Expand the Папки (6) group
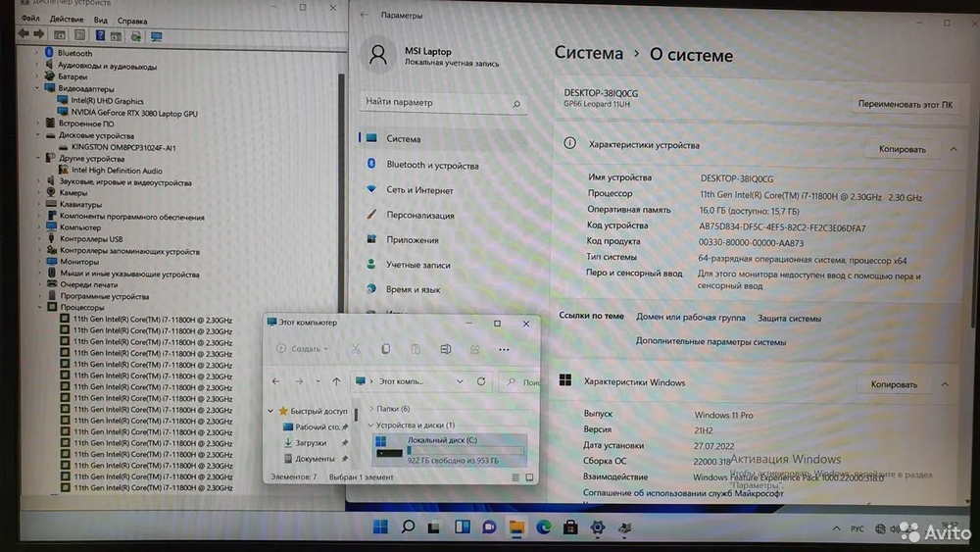The width and height of the screenshot is (980, 552). [x=371, y=409]
